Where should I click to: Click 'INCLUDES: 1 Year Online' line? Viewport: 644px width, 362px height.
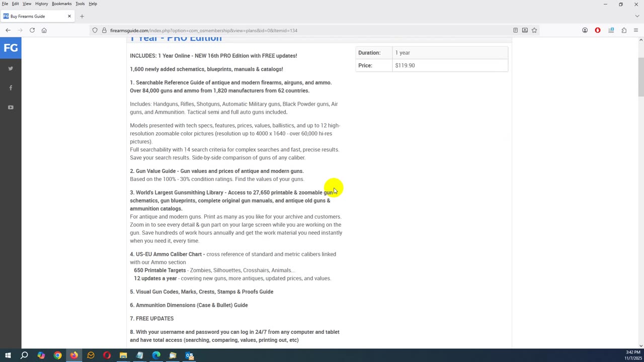[x=213, y=56]
